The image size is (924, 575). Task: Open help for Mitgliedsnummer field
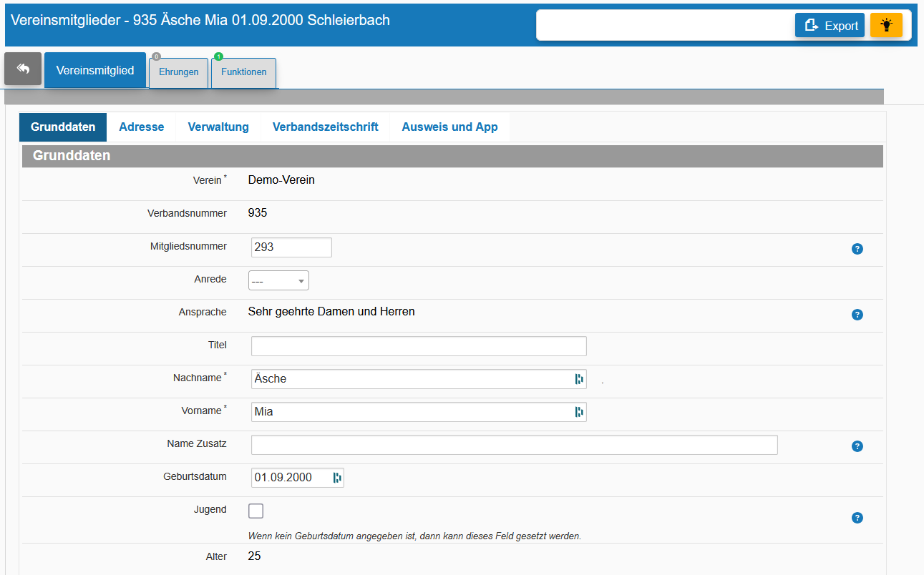(857, 249)
